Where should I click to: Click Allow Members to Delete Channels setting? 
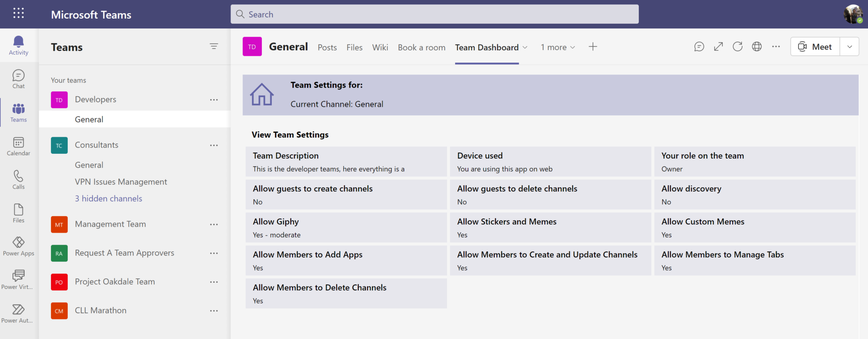346,293
